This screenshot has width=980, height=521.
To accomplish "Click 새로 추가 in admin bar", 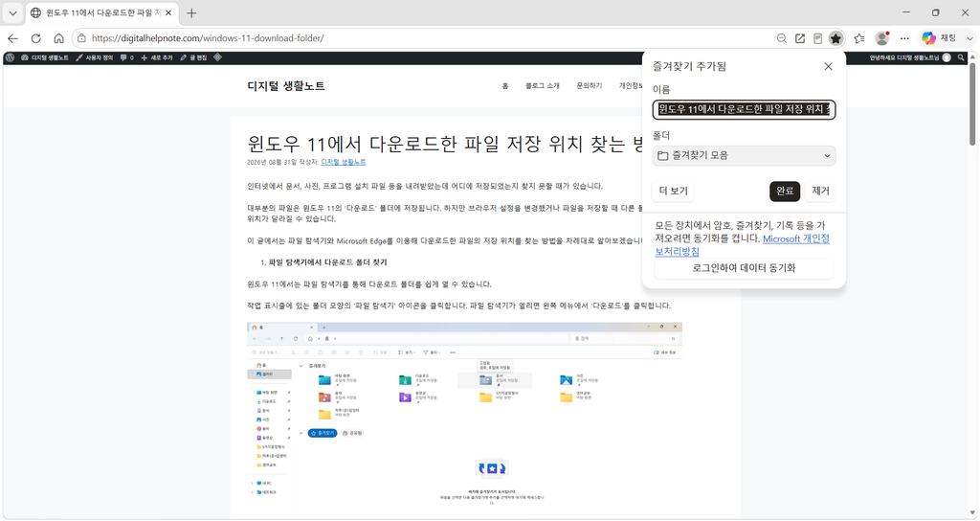I will (157, 57).
